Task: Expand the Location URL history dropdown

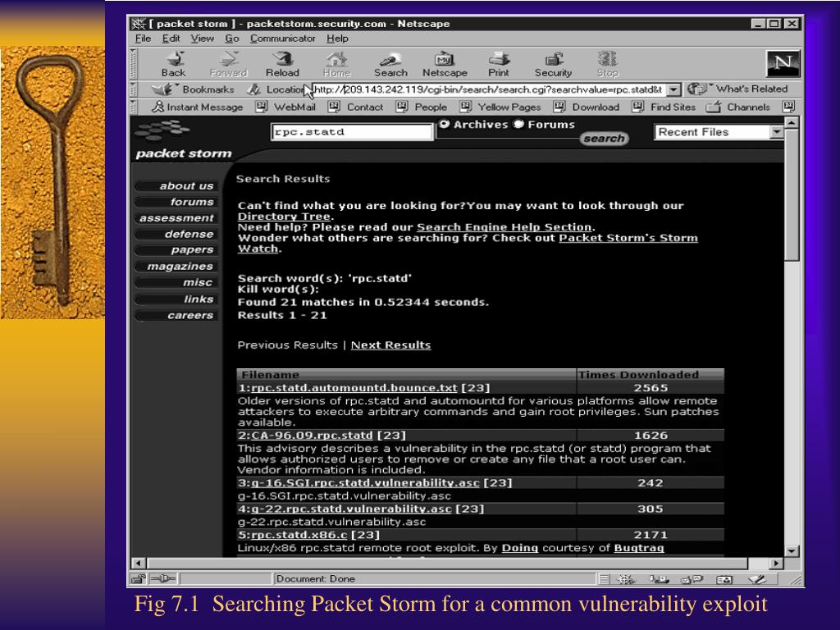Action: tap(675, 89)
